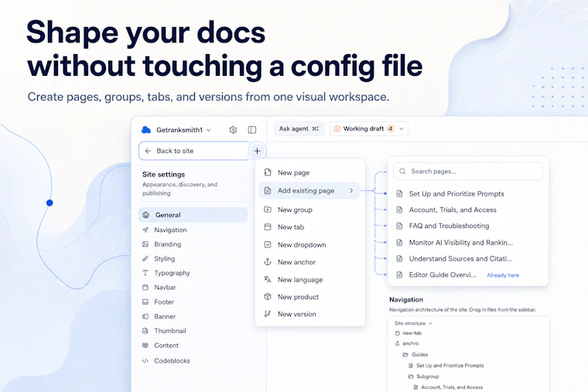Click the Working draft count badge 4
Viewport: 588px width, 392px height.
click(391, 128)
